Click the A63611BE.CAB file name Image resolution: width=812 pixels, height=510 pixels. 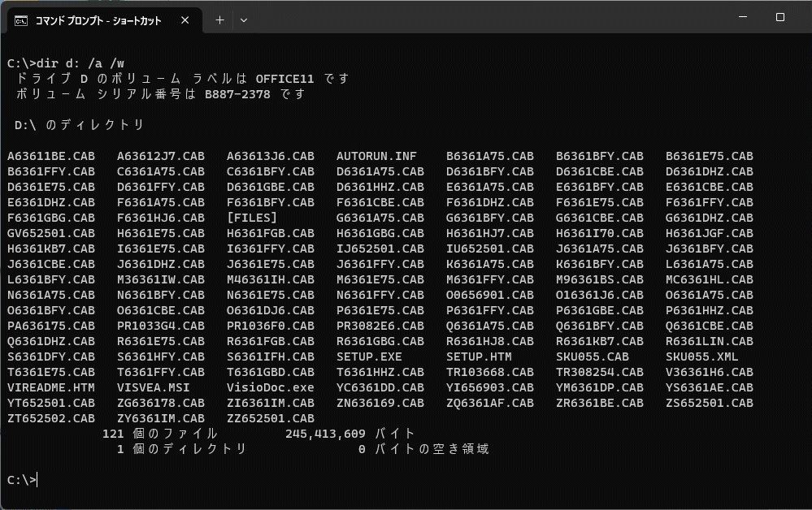50,156
